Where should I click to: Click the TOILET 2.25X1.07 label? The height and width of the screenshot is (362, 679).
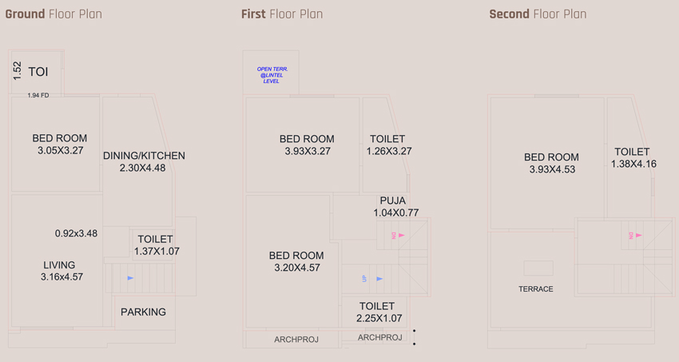tap(379, 312)
